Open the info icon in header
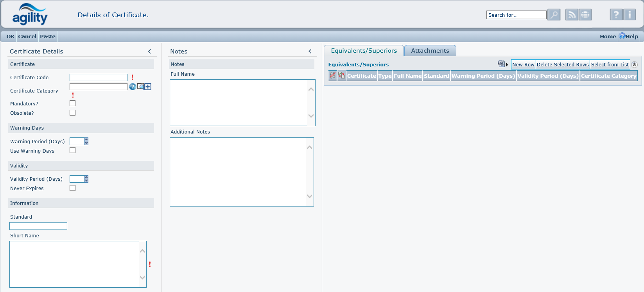Image resolution: width=644 pixels, height=292 pixels. point(629,15)
